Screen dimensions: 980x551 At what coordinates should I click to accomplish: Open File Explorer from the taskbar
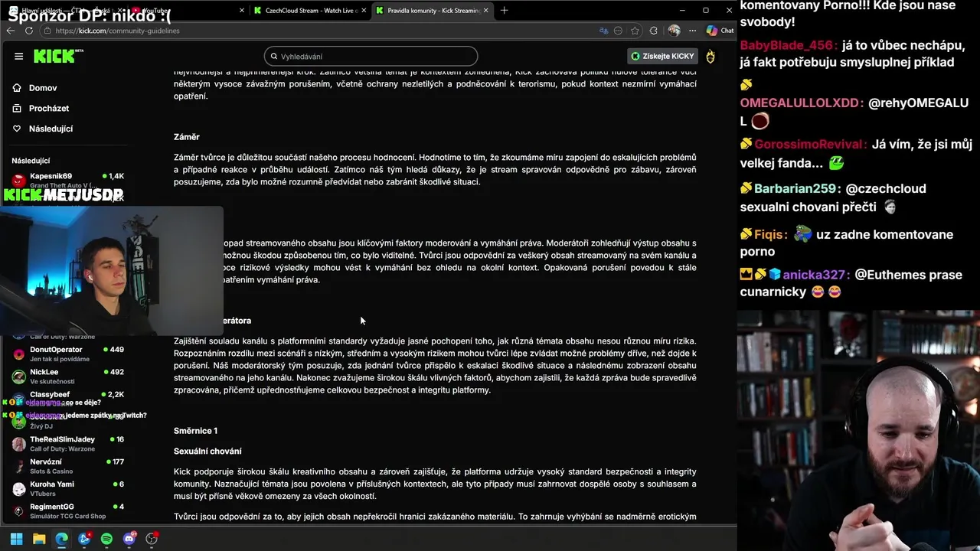pyautogui.click(x=39, y=539)
